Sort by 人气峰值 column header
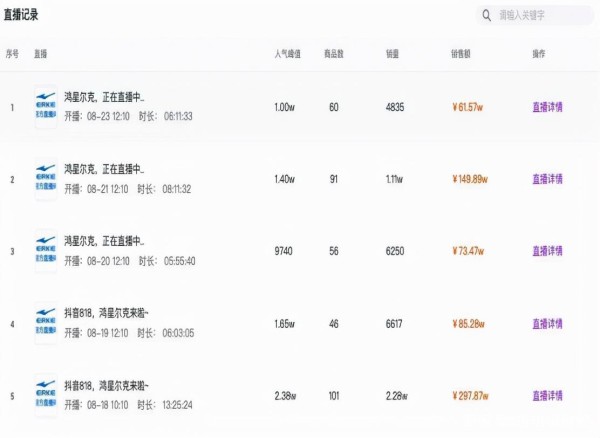 (x=287, y=54)
